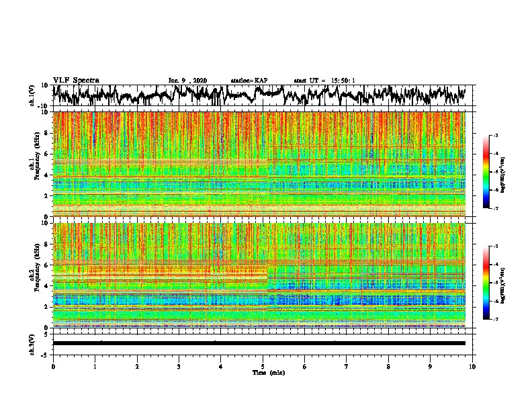Click the ch.2 color scale log(PSD) label
The height and width of the screenshot is (411, 532).
point(503,285)
